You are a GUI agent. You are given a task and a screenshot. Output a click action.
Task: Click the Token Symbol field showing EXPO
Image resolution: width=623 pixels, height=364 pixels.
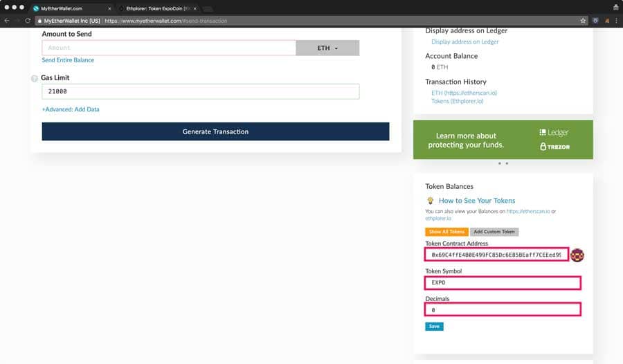click(503, 282)
